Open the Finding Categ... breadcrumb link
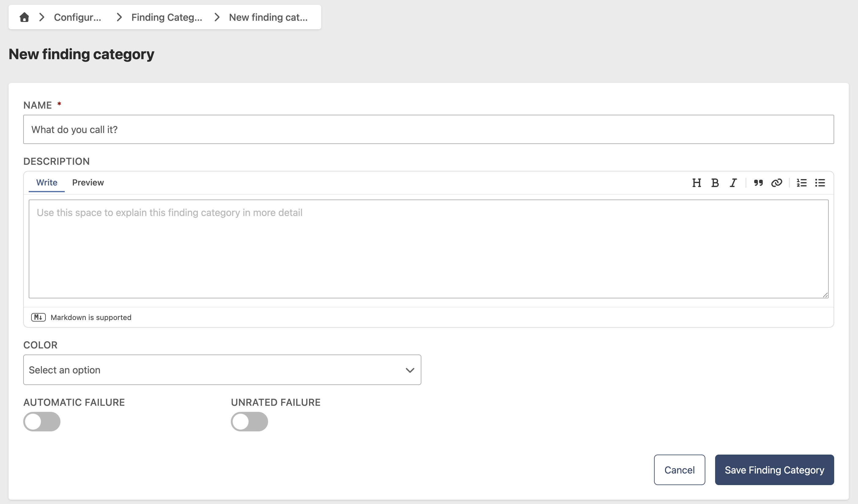The image size is (858, 504). pos(167,17)
